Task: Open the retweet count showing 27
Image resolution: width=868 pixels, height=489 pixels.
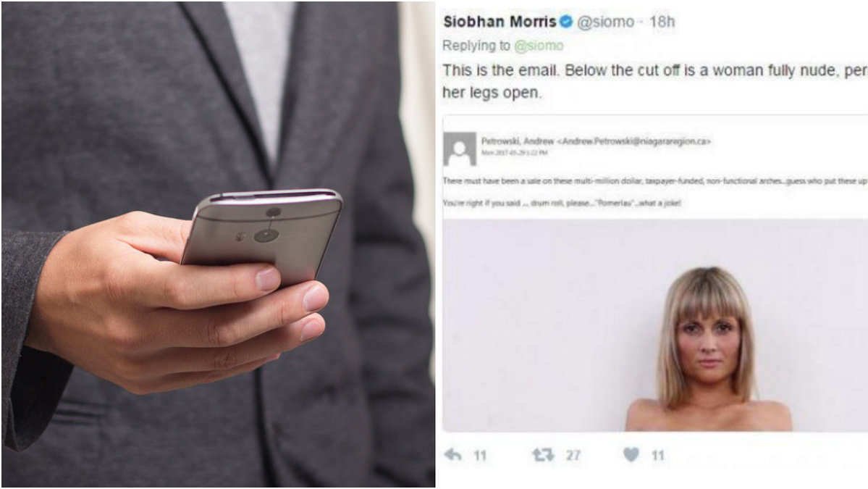Action: click(x=573, y=456)
